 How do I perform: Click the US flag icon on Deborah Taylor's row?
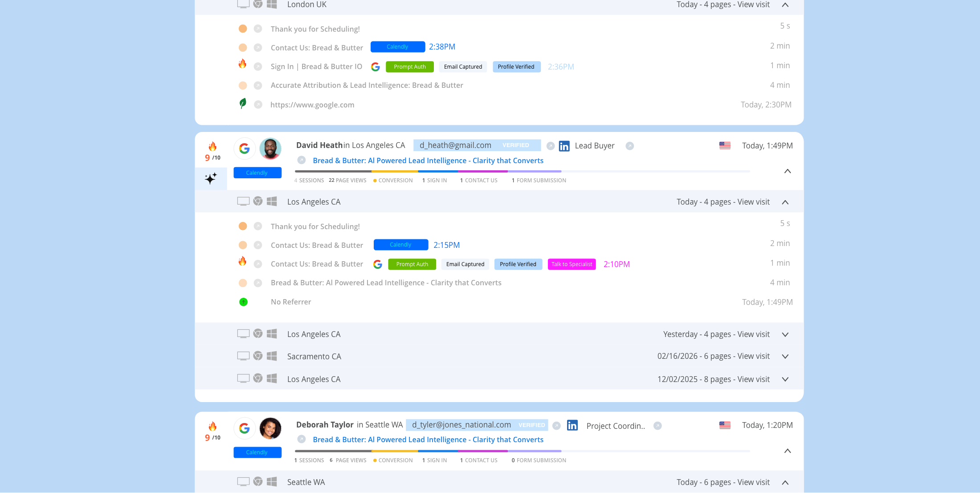(x=724, y=425)
